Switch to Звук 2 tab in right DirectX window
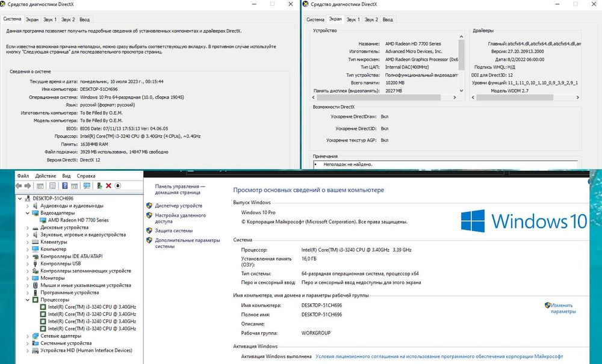Viewport: 602px width, 364px height. coord(371,20)
